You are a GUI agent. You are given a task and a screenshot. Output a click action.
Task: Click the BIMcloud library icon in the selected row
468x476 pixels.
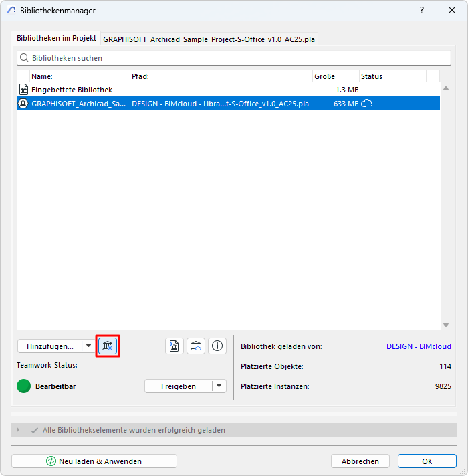[x=23, y=104]
